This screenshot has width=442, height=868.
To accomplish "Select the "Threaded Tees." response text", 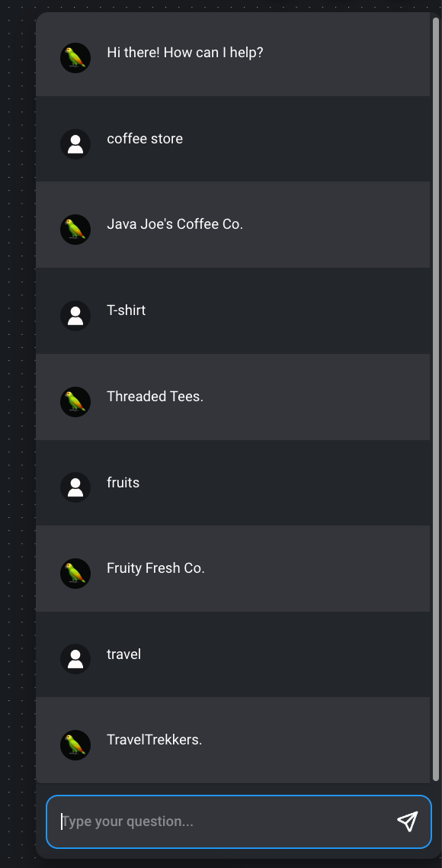I will [155, 397].
